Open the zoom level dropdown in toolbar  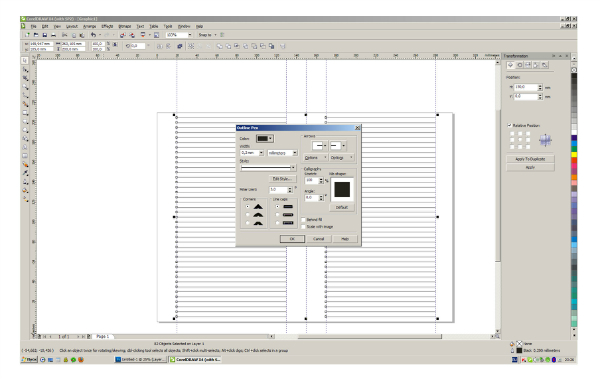pyautogui.click(x=189, y=35)
